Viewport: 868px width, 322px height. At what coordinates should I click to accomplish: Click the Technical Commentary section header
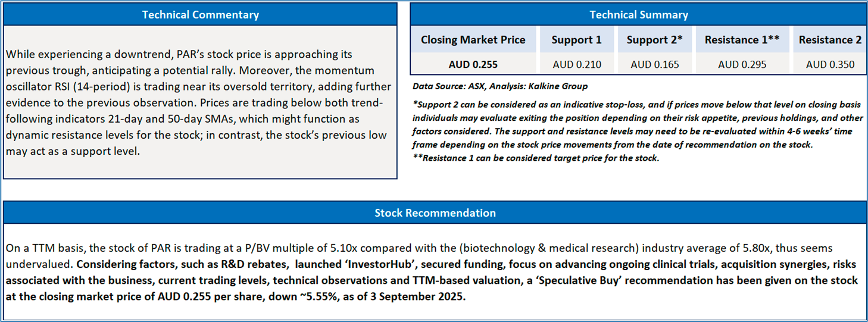[x=200, y=15]
